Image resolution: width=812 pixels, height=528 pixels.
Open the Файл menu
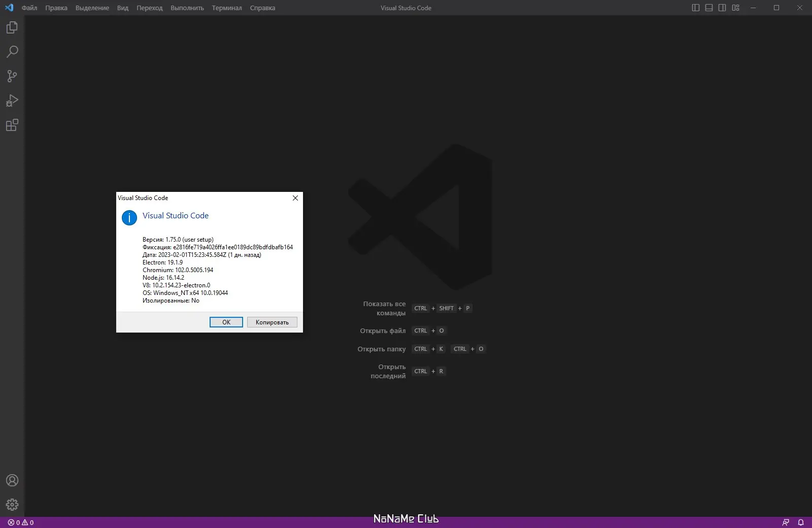[x=29, y=8]
